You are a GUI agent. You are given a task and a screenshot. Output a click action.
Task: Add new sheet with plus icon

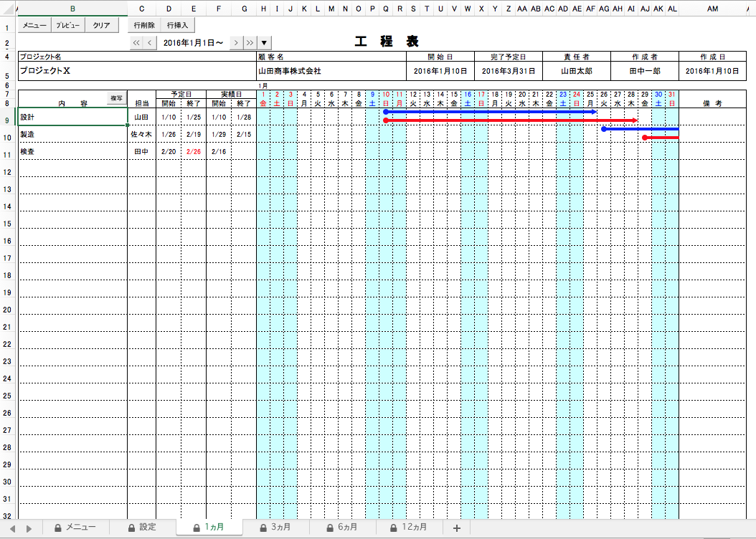pos(456,528)
